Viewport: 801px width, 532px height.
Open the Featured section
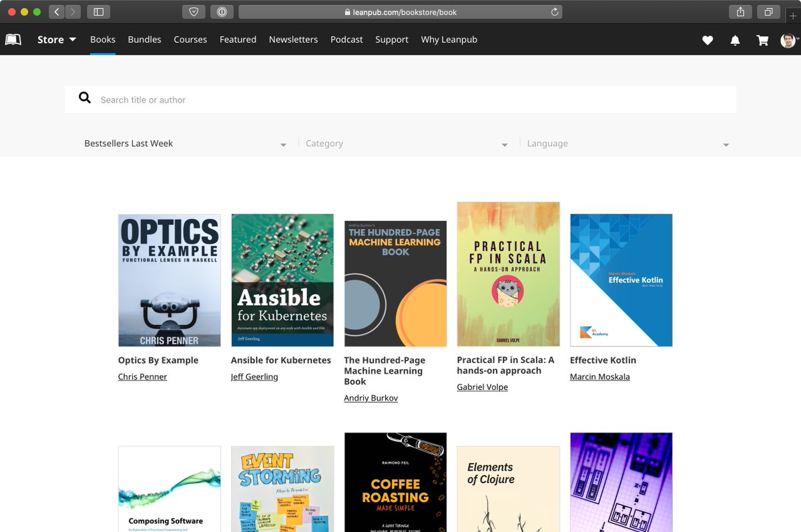(x=238, y=39)
